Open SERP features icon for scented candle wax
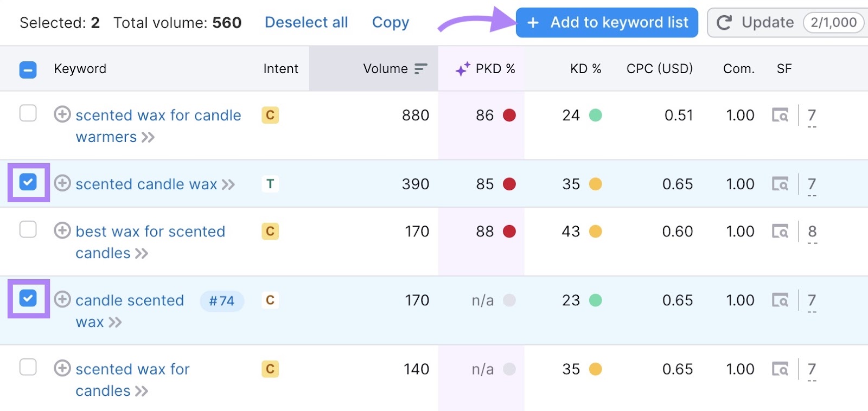Screen dimensions: 868x411 [x=780, y=184]
